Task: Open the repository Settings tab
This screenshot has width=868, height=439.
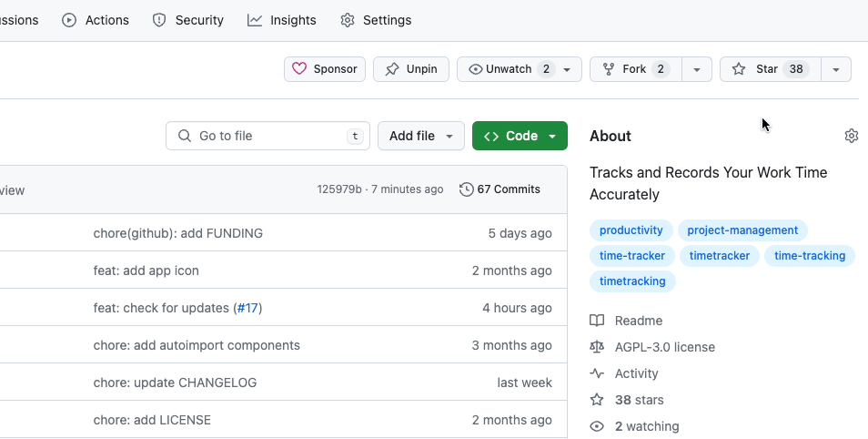Action: pos(376,20)
